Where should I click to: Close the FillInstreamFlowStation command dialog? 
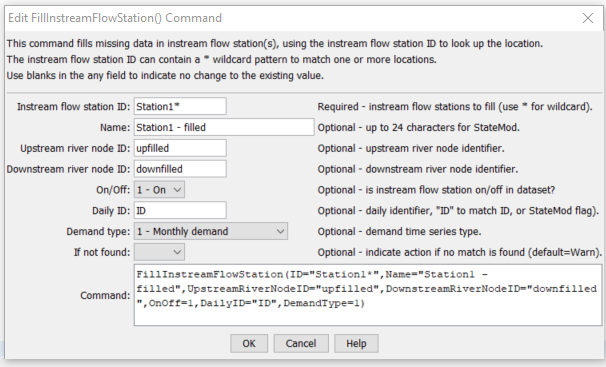(x=588, y=18)
